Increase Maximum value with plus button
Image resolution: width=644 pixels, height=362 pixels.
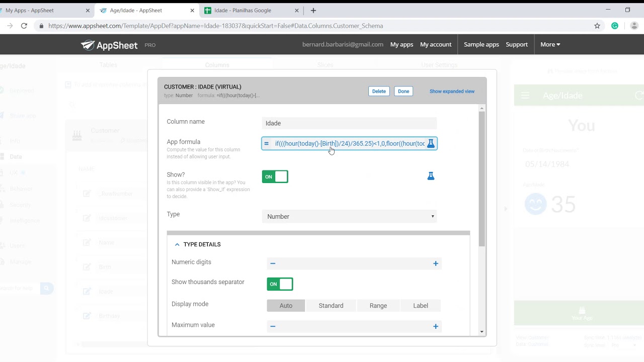436,326
